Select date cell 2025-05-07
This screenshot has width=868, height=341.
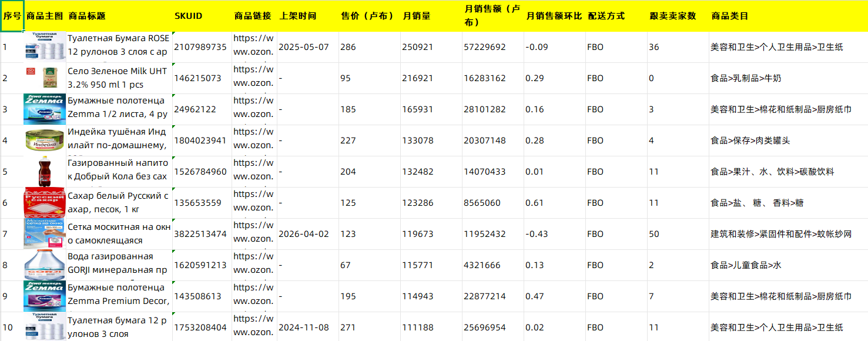[308, 47]
